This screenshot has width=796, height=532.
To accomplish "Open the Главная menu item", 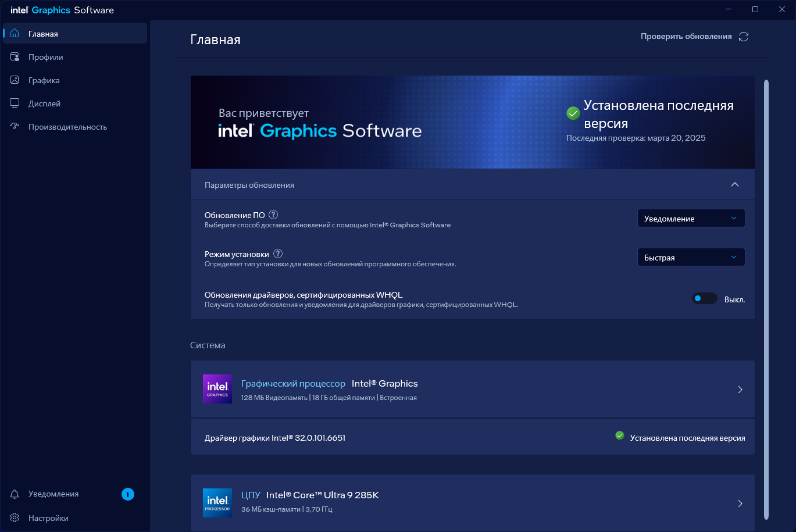I will tap(75, 34).
